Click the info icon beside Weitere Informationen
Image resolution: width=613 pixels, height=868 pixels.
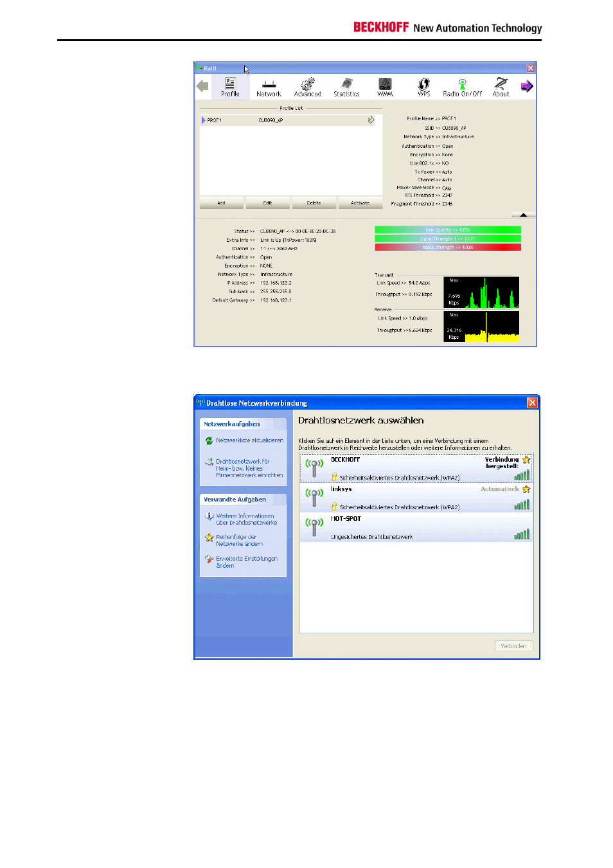[209, 516]
